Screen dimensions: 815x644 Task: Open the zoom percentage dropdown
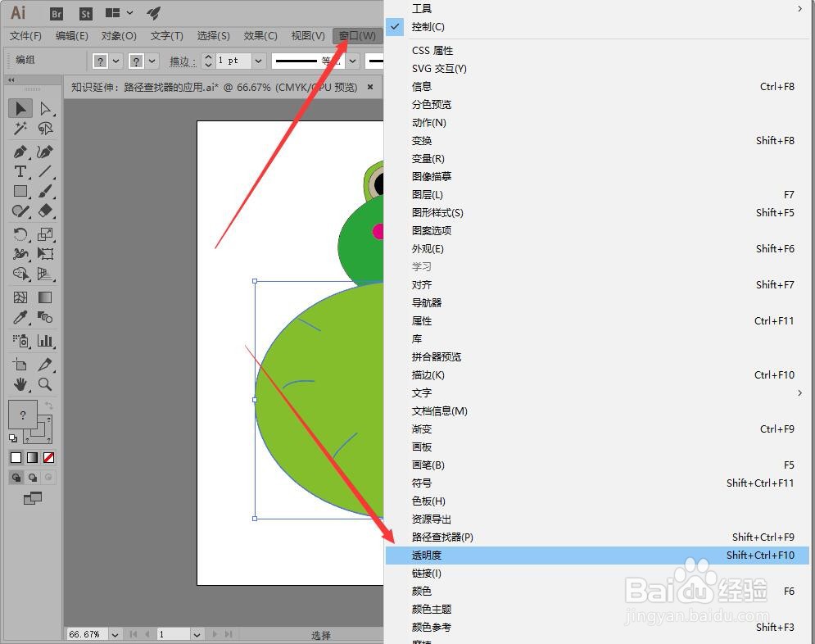coord(113,633)
